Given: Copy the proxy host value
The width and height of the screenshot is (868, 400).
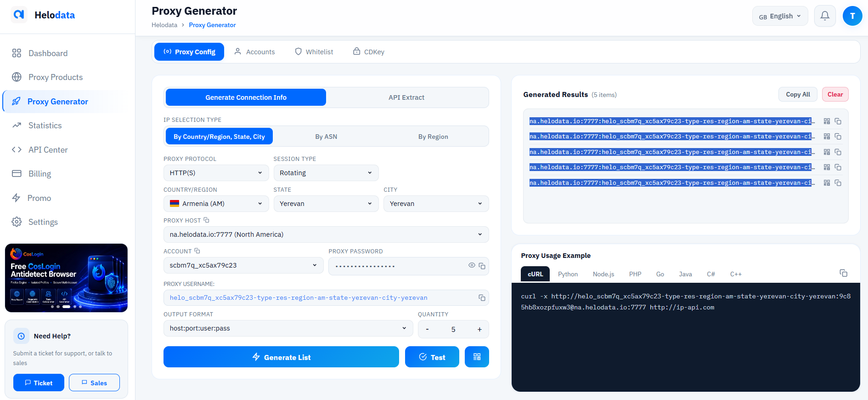Looking at the screenshot, I should pyautogui.click(x=206, y=220).
